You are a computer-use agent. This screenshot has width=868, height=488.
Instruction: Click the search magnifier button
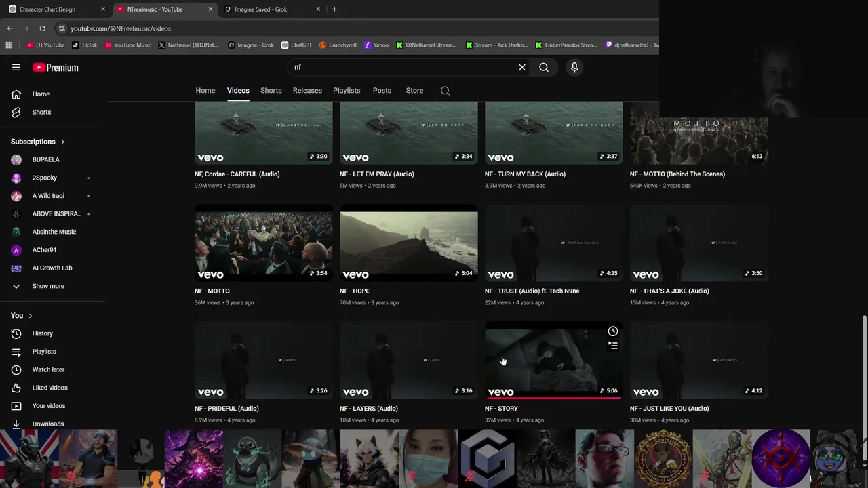[544, 67]
